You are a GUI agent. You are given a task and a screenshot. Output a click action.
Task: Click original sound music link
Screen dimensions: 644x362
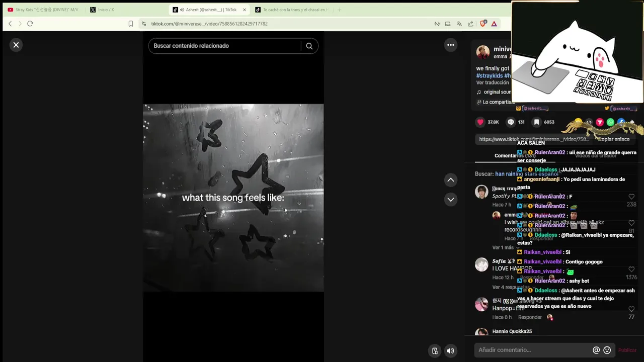[x=494, y=93]
